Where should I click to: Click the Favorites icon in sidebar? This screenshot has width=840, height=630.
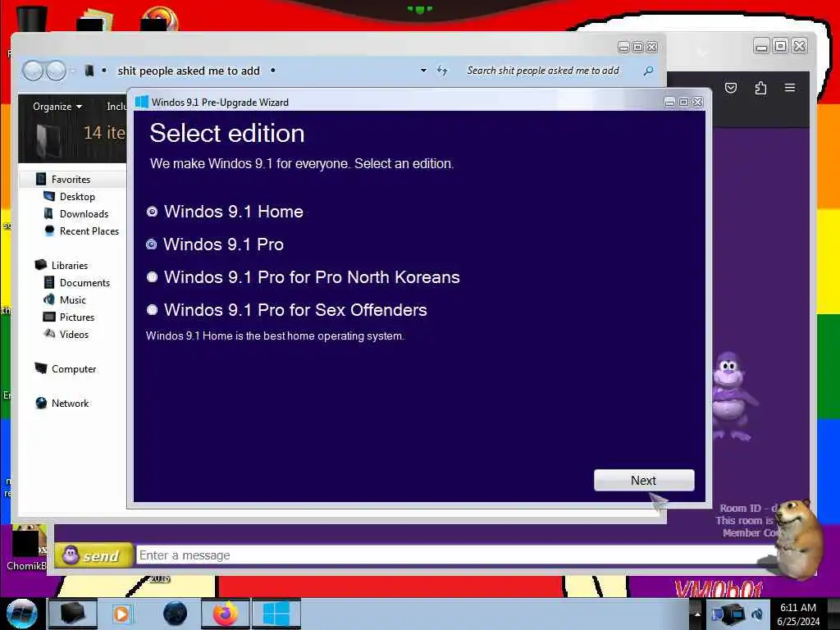click(x=41, y=179)
